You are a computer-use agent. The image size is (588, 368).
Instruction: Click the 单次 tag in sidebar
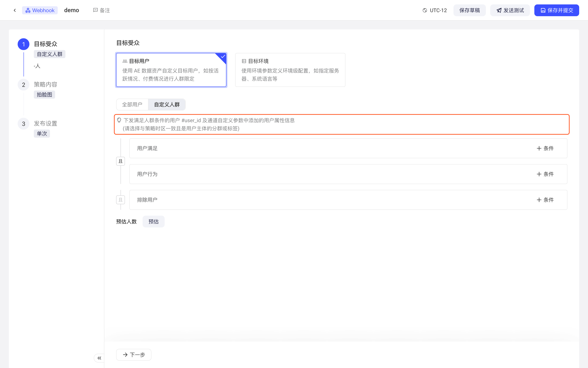point(42,133)
